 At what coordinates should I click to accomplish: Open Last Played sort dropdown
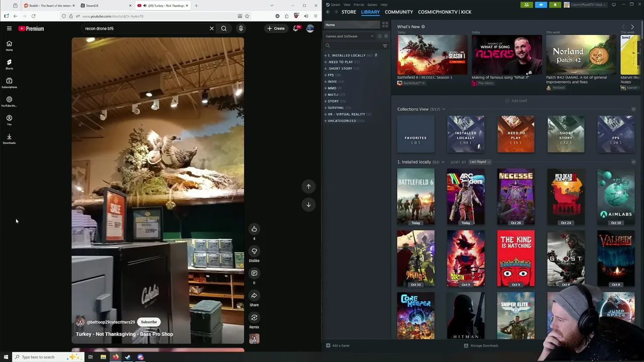pyautogui.click(x=479, y=162)
